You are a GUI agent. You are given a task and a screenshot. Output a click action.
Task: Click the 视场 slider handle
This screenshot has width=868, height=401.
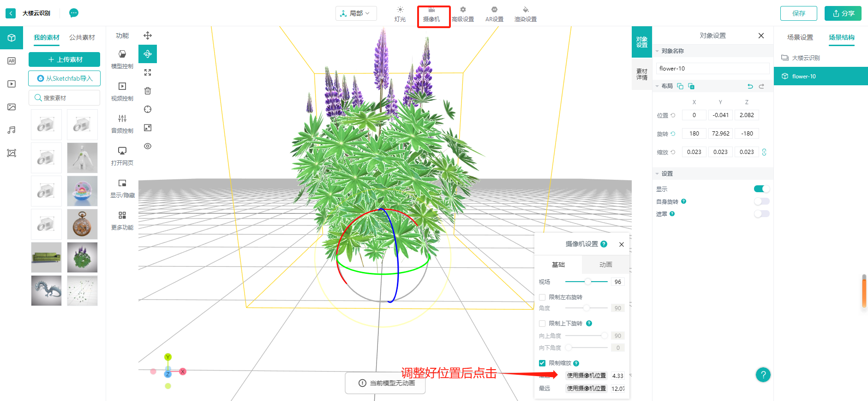click(x=587, y=282)
